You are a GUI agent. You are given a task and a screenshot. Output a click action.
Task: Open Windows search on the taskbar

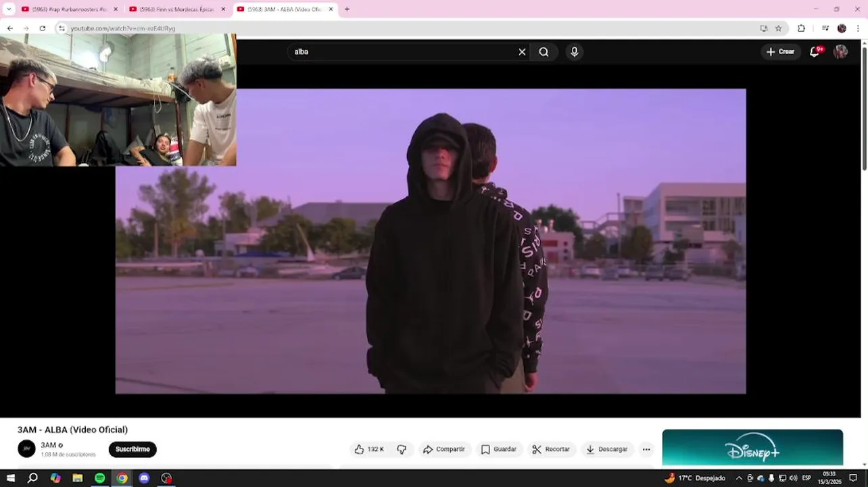click(x=32, y=478)
